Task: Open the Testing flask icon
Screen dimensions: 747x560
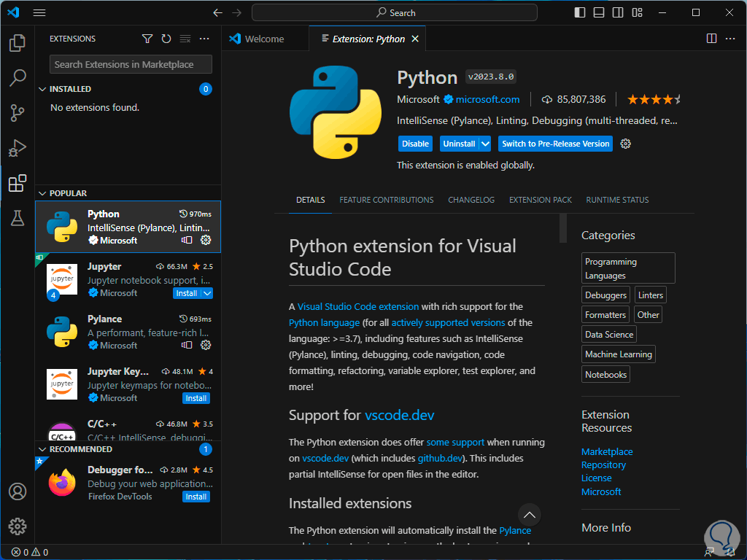Action: click(x=18, y=218)
